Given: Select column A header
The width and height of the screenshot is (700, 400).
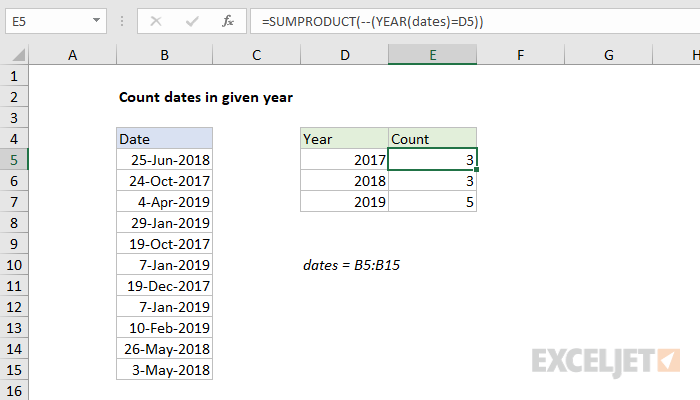Looking at the screenshot, I should 72,55.
